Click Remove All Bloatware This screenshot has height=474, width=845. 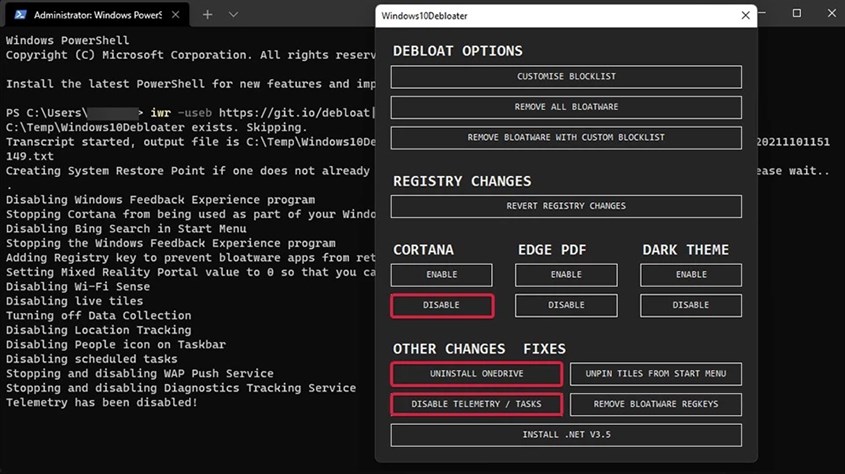(x=566, y=107)
